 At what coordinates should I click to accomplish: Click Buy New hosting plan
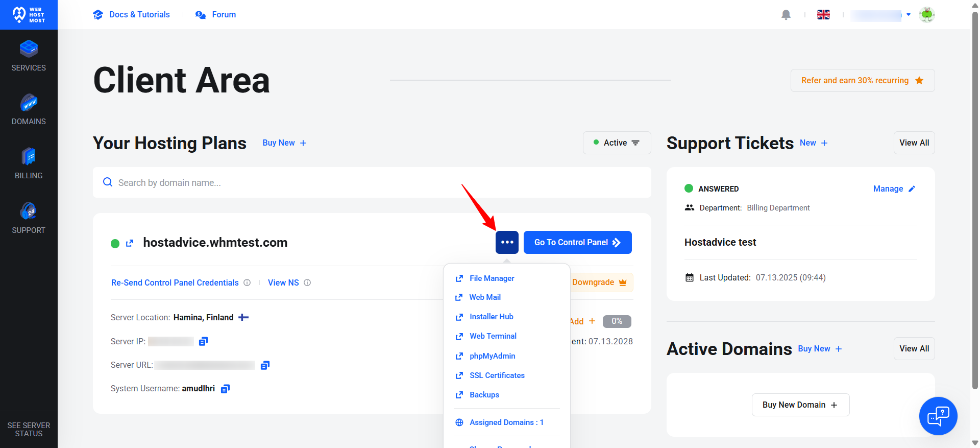[x=284, y=143]
